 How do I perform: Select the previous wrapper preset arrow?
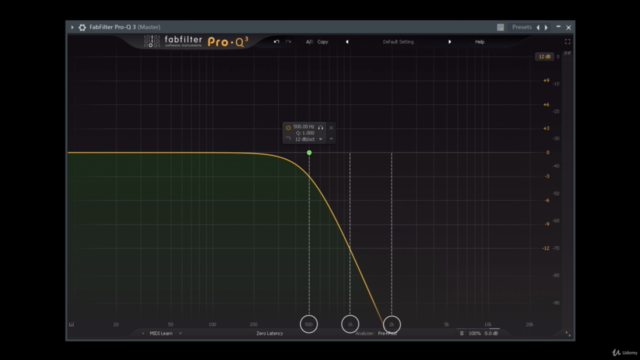click(538, 27)
